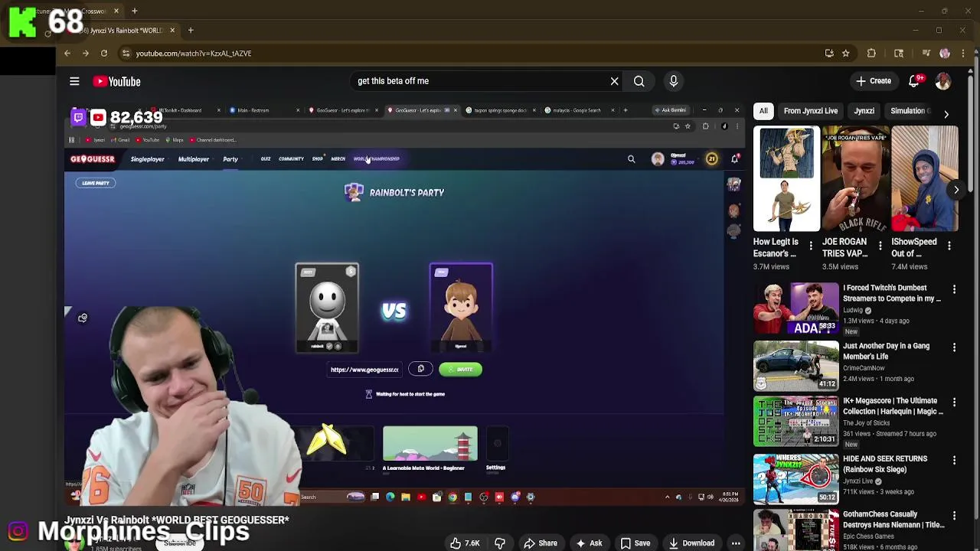Image resolution: width=980 pixels, height=551 pixels.
Task: Click the Party menu in the video
Action: 230,159
